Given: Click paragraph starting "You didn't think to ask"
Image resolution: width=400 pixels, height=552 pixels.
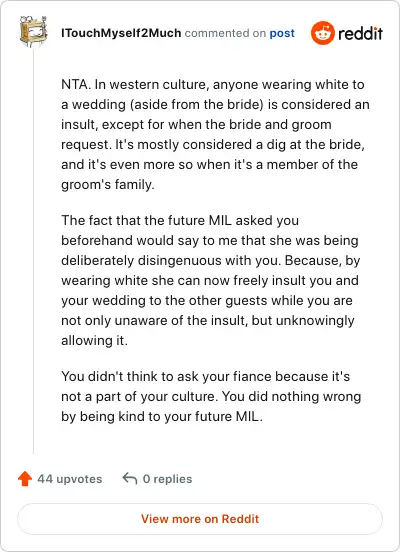Looking at the screenshot, I should coord(211,396).
